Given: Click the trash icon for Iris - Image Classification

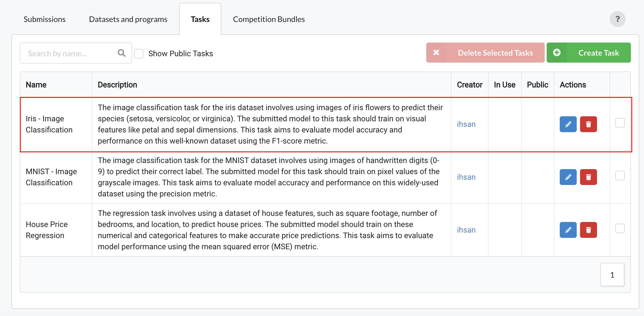Looking at the screenshot, I should click(588, 124).
